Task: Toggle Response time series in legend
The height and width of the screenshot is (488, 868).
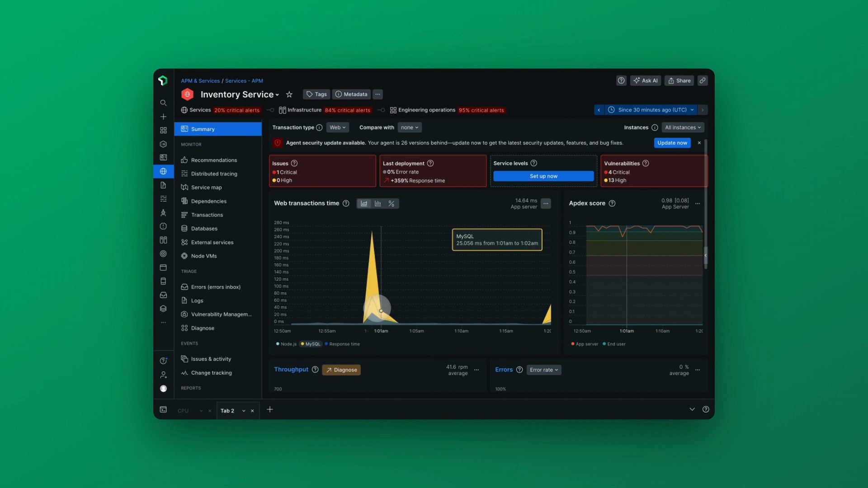Action: pos(342,344)
